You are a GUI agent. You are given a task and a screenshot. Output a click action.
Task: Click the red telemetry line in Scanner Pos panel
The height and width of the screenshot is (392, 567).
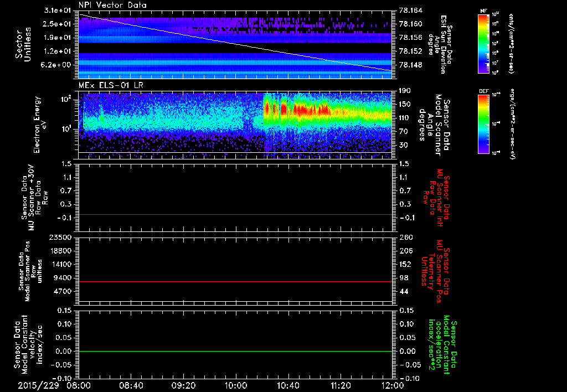[x=235, y=281]
